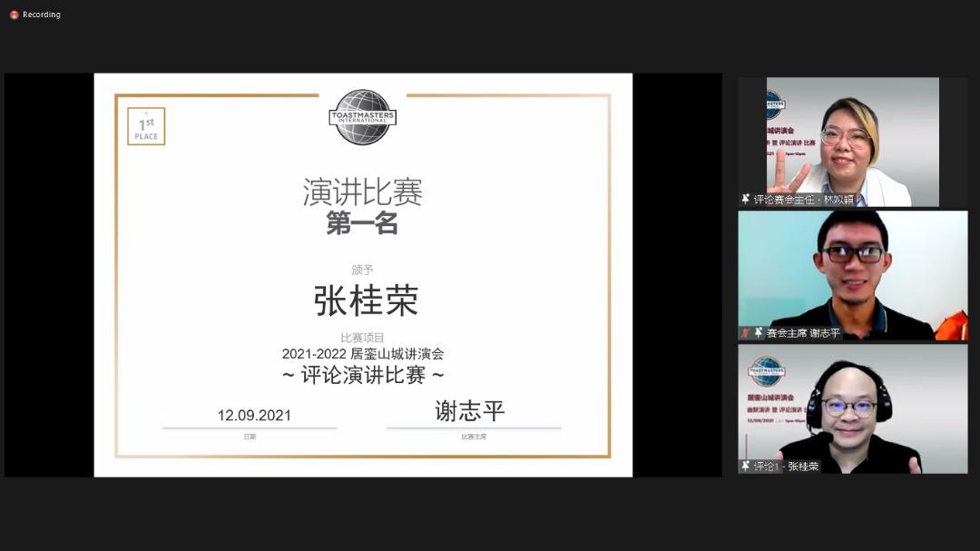Select the 评论赛会主任 video thumbnail
This screenshot has width=980, height=551.
point(852,142)
